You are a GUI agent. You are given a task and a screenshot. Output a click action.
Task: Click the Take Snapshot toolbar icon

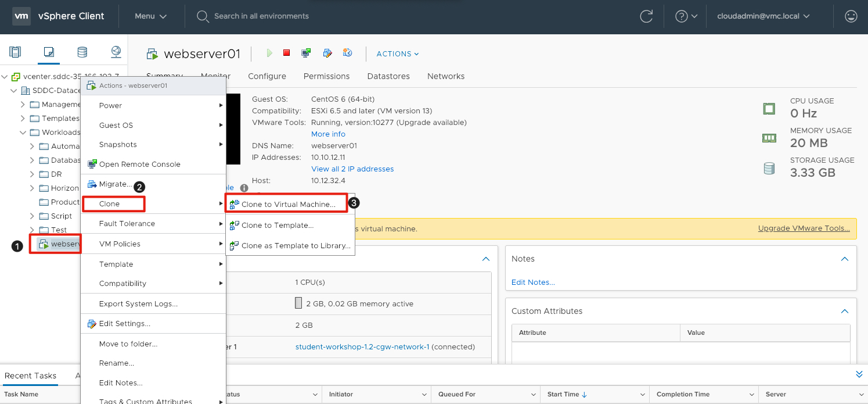pos(348,53)
